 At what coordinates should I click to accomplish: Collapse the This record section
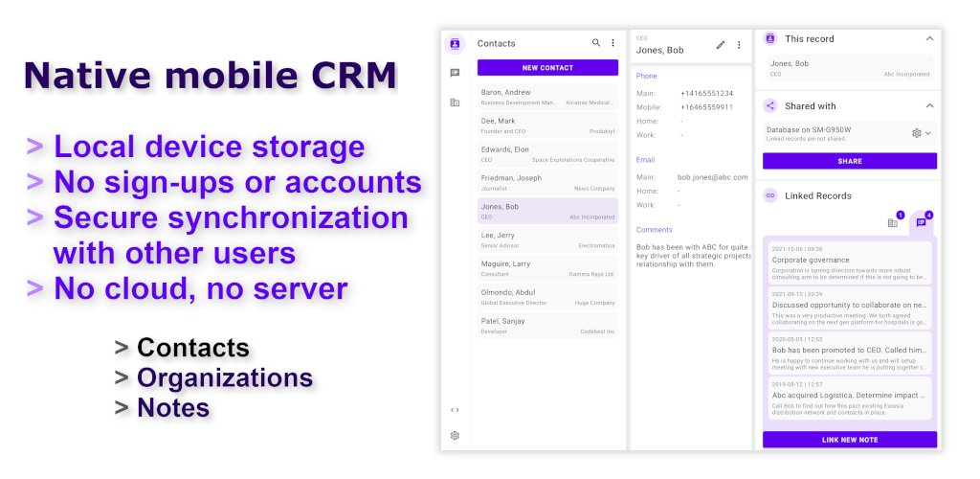(x=929, y=38)
